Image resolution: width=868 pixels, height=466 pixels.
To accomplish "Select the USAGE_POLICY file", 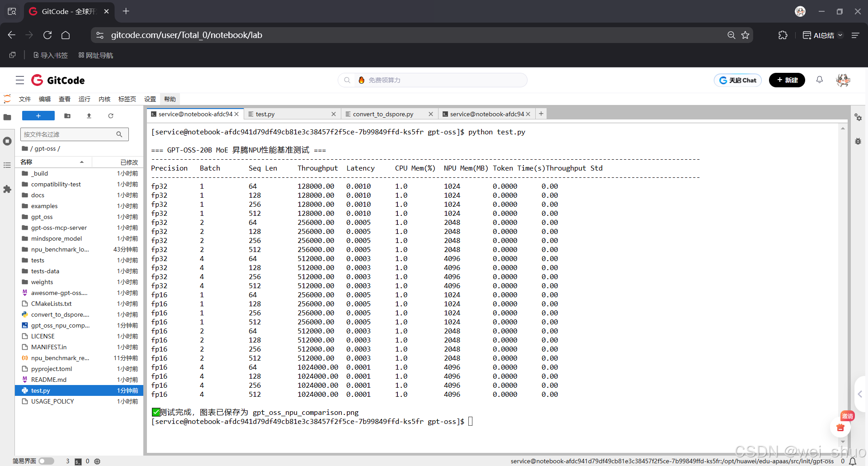I will click(x=80, y=401).
